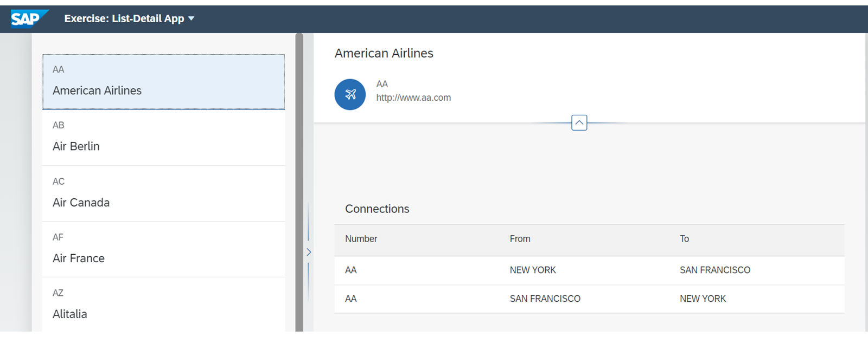Select the Air France list item
This screenshot has height=337, width=868.
(163, 249)
